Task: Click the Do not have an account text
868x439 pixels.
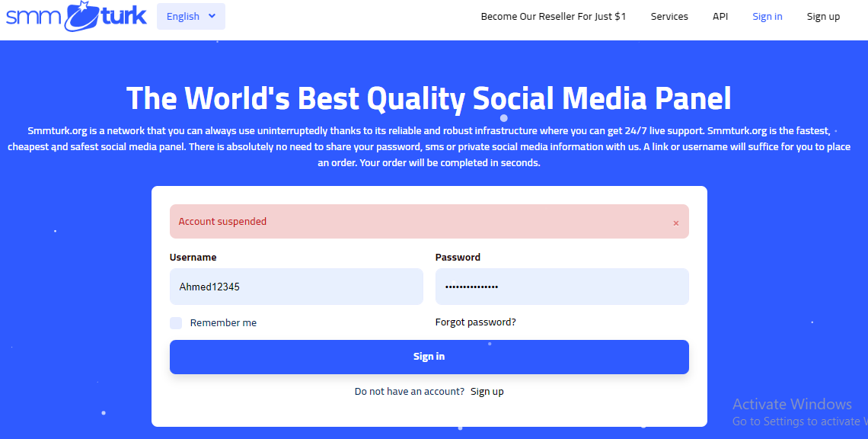Action: pyautogui.click(x=410, y=391)
